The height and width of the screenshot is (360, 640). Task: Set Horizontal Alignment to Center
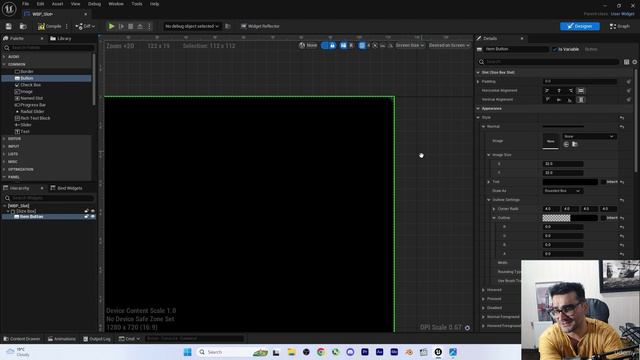pos(559,91)
